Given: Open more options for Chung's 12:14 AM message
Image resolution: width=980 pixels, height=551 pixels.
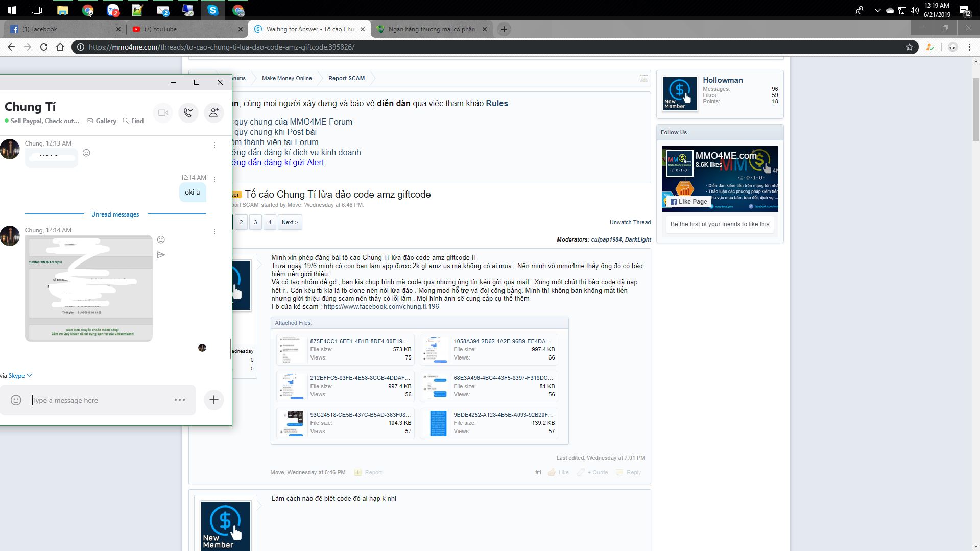Looking at the screenshot, I should pyautogui.click(x=214, y=232).
